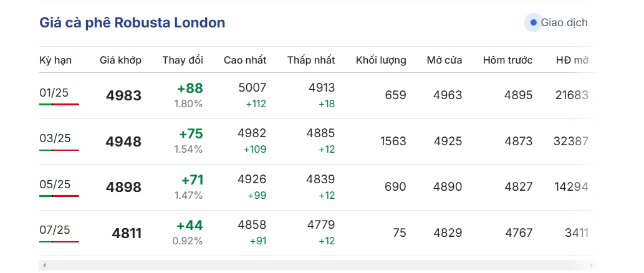Click the horizontal scrollbar track below table
This screenshot has height=273, width=644.
(x=317, y=265)
